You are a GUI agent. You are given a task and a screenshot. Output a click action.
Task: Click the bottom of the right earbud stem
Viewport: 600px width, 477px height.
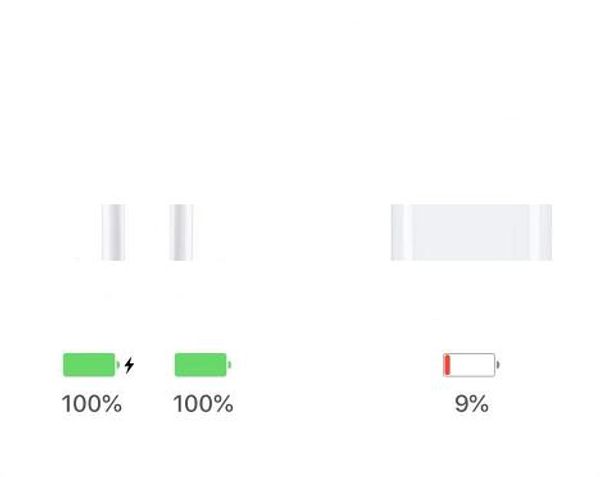181,256
